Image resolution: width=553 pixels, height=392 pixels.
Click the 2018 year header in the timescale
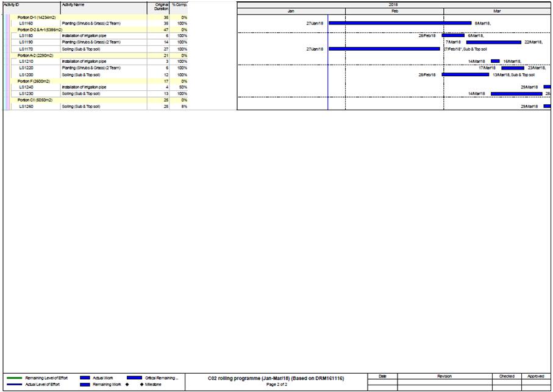tap(394, 5)
